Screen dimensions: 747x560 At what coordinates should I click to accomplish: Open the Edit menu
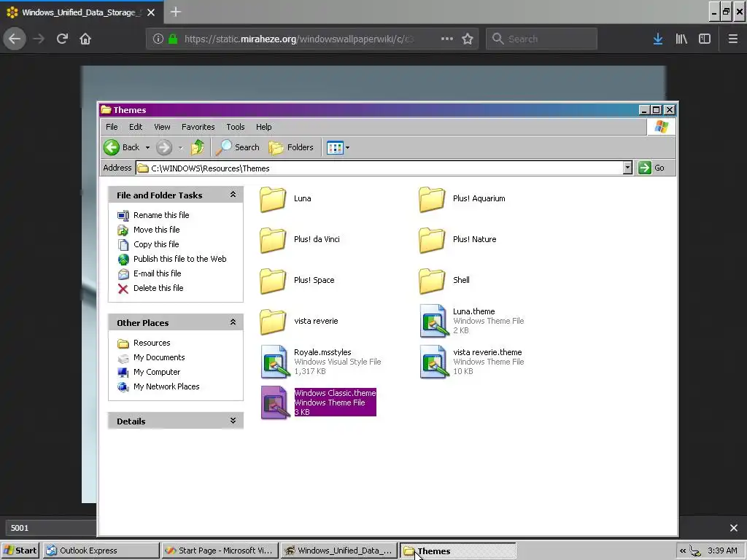point(135,127)
